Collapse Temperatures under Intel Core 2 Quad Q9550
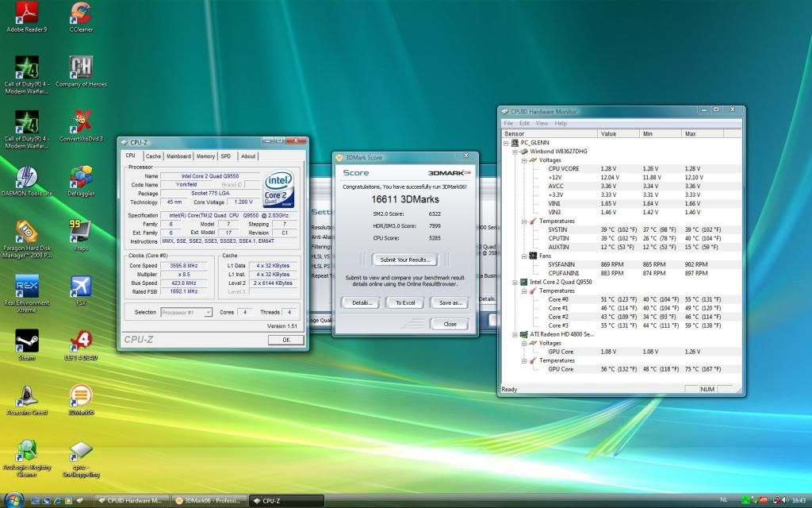Image resolution: width=812 pixels, height=508 pixels. [524, 291]
